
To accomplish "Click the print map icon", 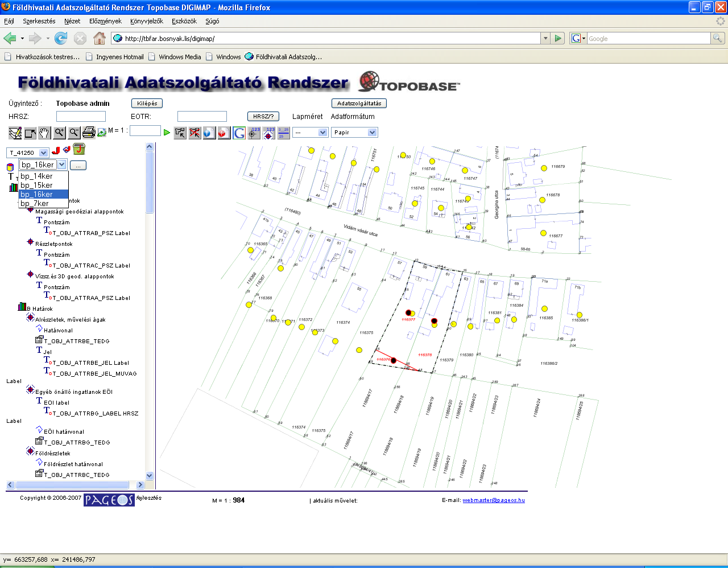I will click(x=89, y=133).
